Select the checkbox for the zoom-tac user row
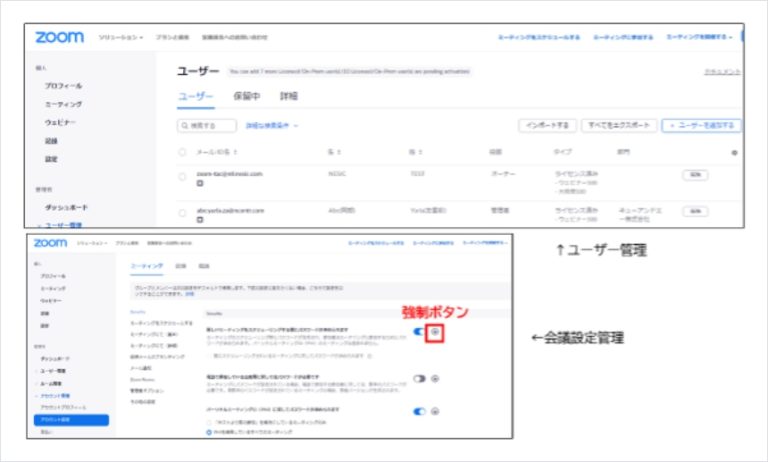This screenshot has width=768, height=462. point(182,175)
